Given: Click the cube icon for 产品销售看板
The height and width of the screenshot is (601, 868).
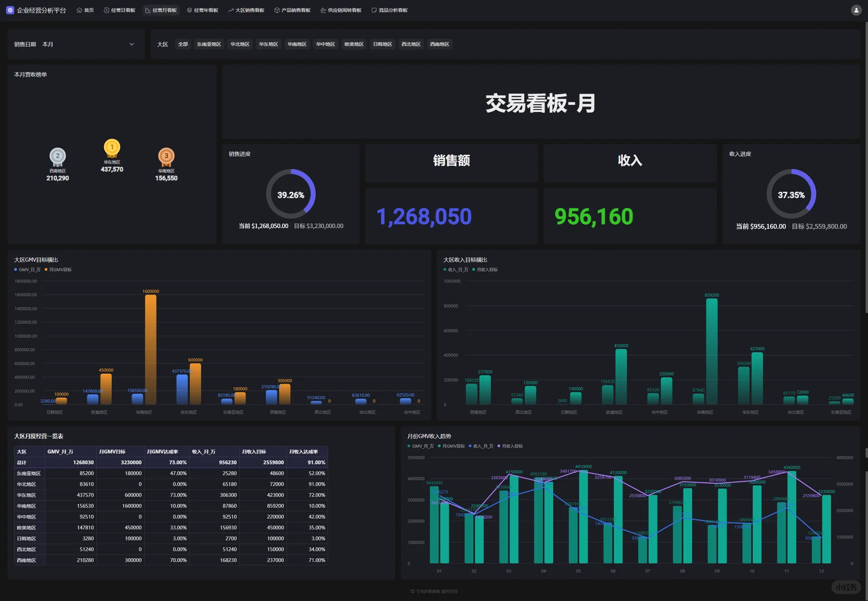Looking at the screenshot, I should pyautogui.click(x=277, y=10).
